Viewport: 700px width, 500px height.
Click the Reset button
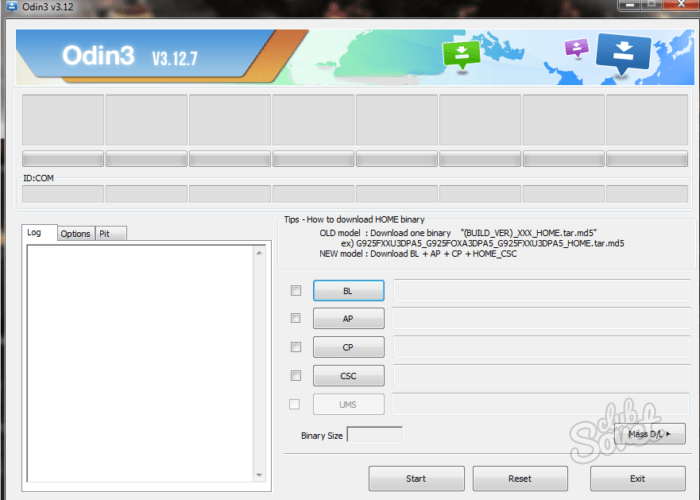pos(520,479)
